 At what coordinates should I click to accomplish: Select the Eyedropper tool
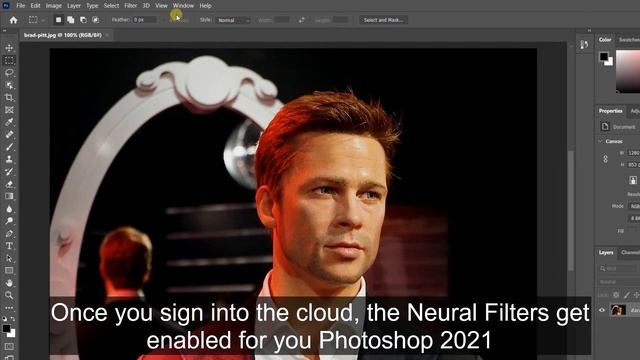9,122
